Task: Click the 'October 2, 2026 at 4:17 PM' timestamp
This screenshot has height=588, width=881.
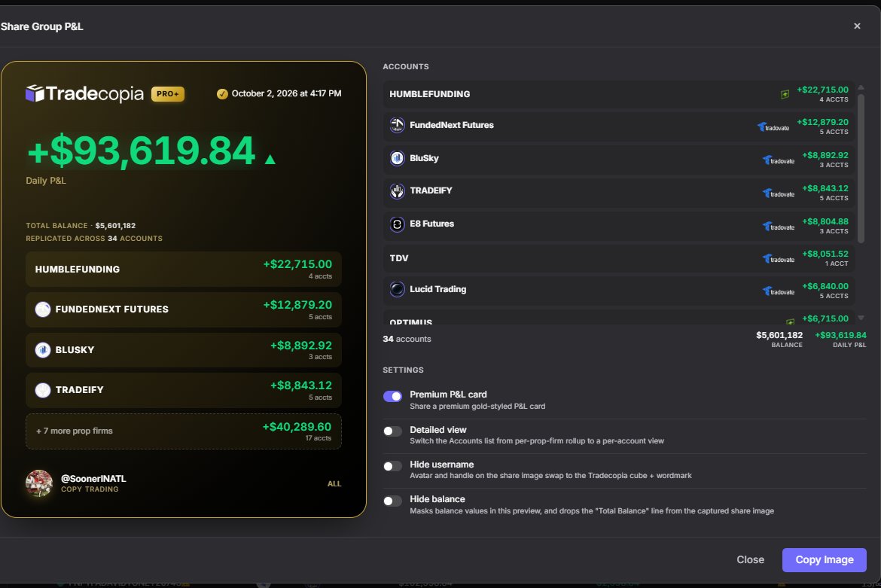Action: click(x=287, y=94)
